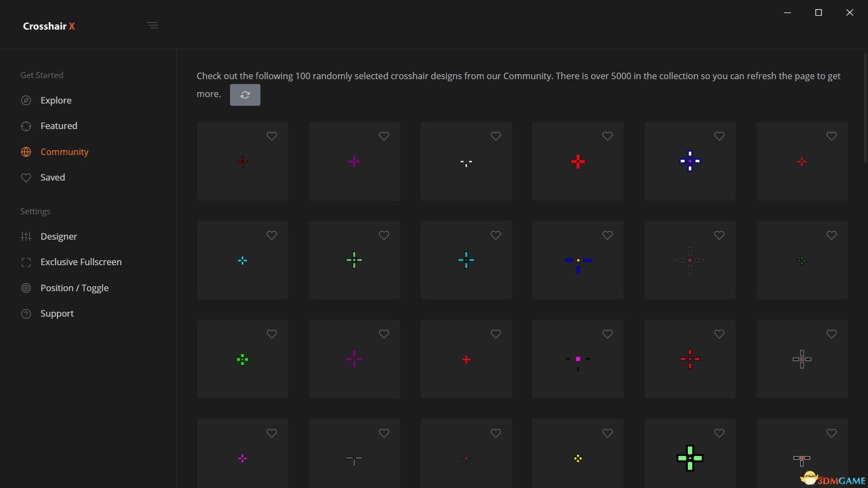Click the refresh crosshairs button

click(245, 95)
